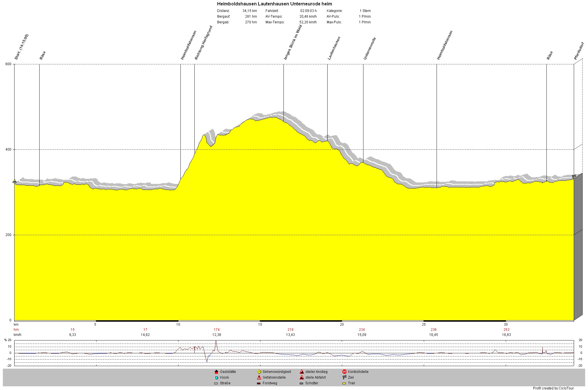This screenshot has height=390, width=588.
Task: Click the Unterneurode waypoint label
Action: (x=370, y=48)
